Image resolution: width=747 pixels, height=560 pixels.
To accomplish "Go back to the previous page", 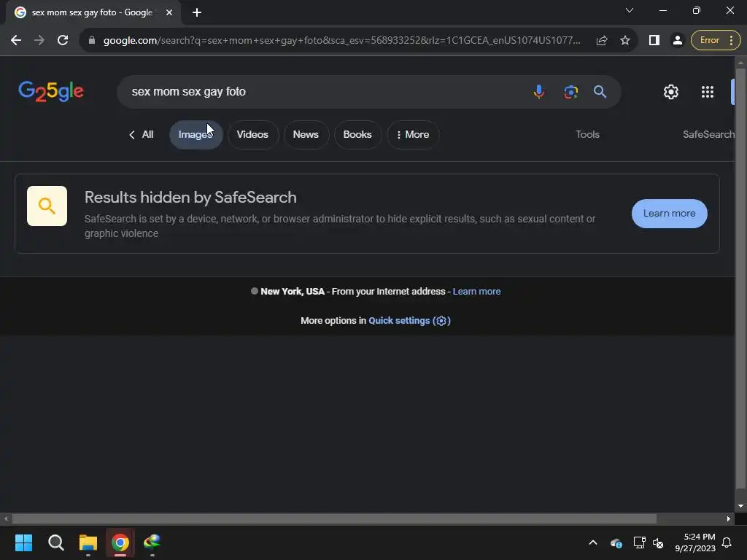I will [16, 41].
